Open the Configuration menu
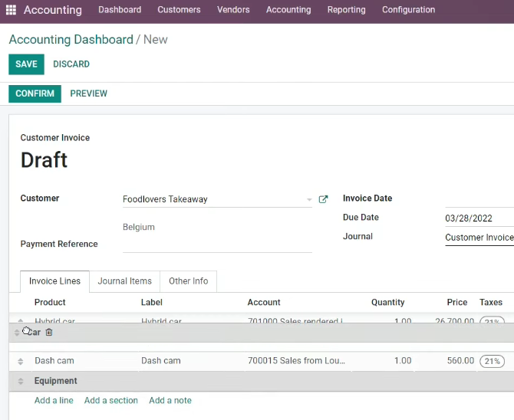This screenshot has height=420, width=514. [x=408, y=10]
